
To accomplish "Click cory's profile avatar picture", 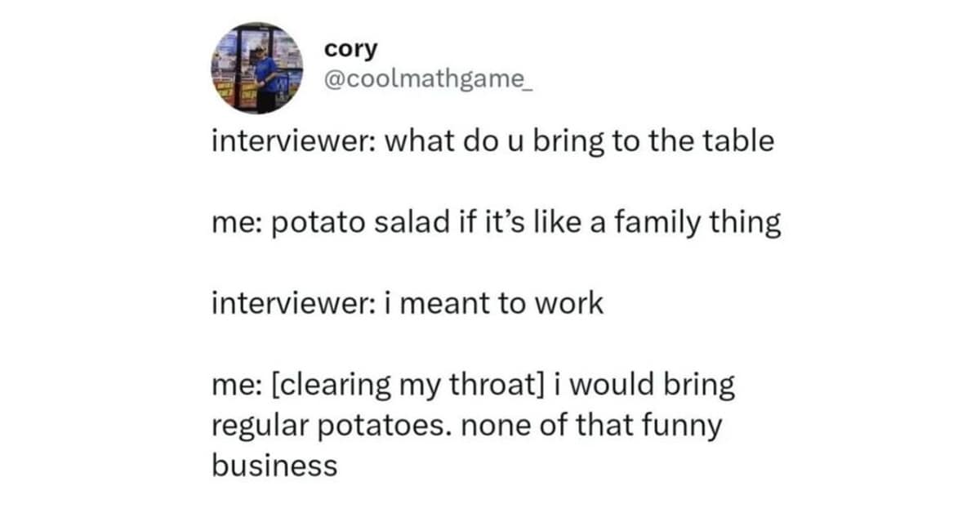I will pyautogui.click(x=256, y=68).
